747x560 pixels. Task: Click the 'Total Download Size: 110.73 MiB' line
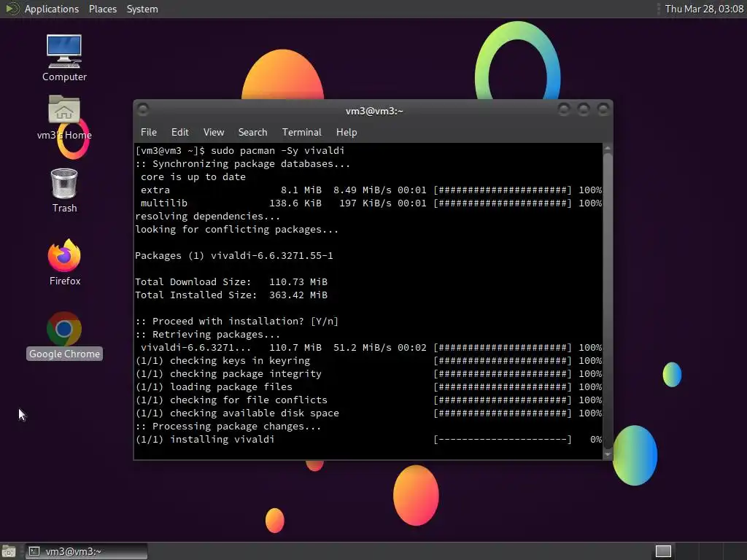pos(231,282)
